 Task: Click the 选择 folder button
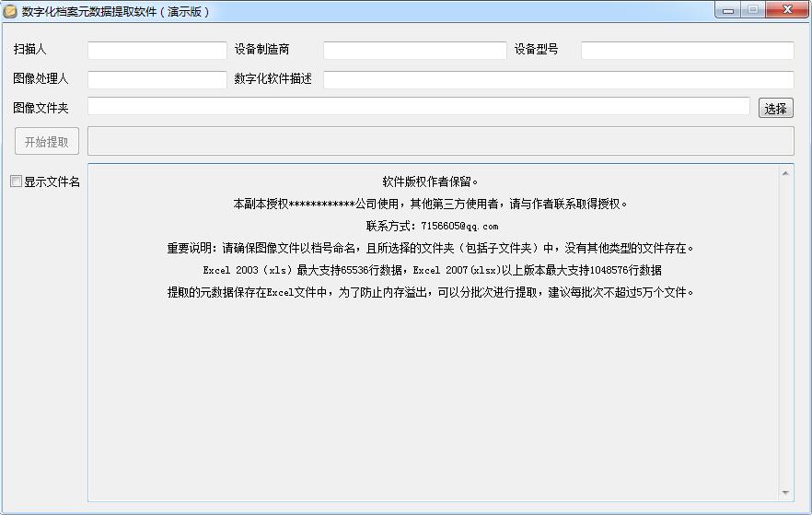(776, 109)
